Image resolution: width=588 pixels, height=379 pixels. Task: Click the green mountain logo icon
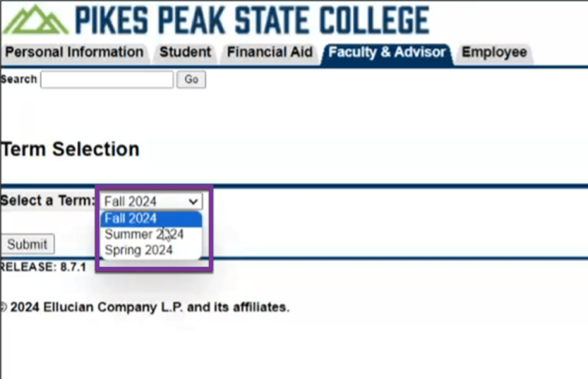[x=36, y=20]
